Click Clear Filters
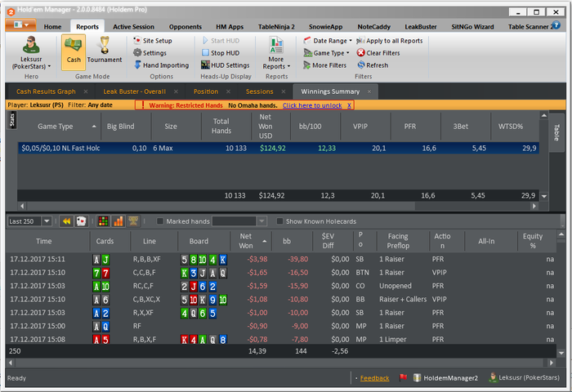572x392 pixels. (378, 53)
